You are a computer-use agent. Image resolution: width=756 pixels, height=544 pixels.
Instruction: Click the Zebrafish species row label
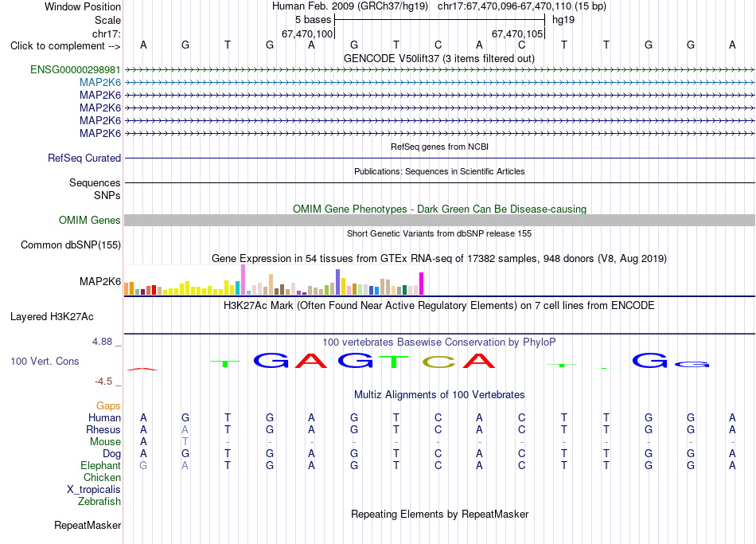99,501
